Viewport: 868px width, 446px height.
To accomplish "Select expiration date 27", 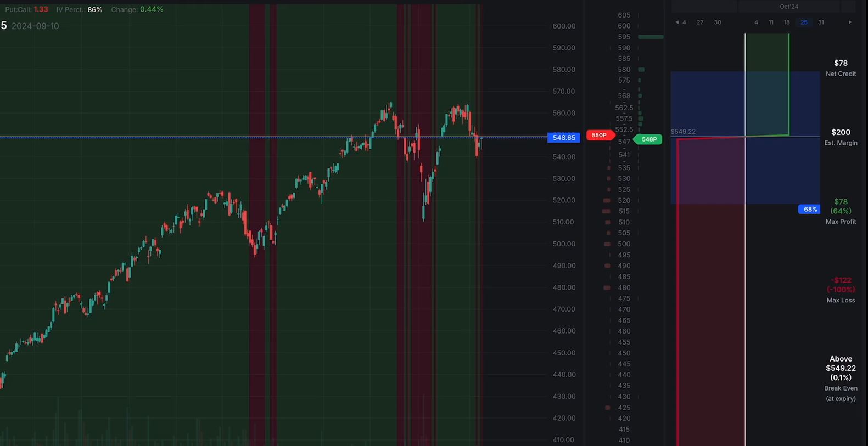I will tap(700, 22).
